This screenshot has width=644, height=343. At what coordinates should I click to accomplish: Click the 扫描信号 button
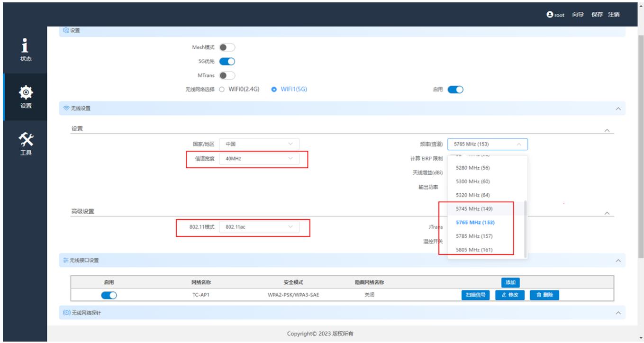coord(475,295)
